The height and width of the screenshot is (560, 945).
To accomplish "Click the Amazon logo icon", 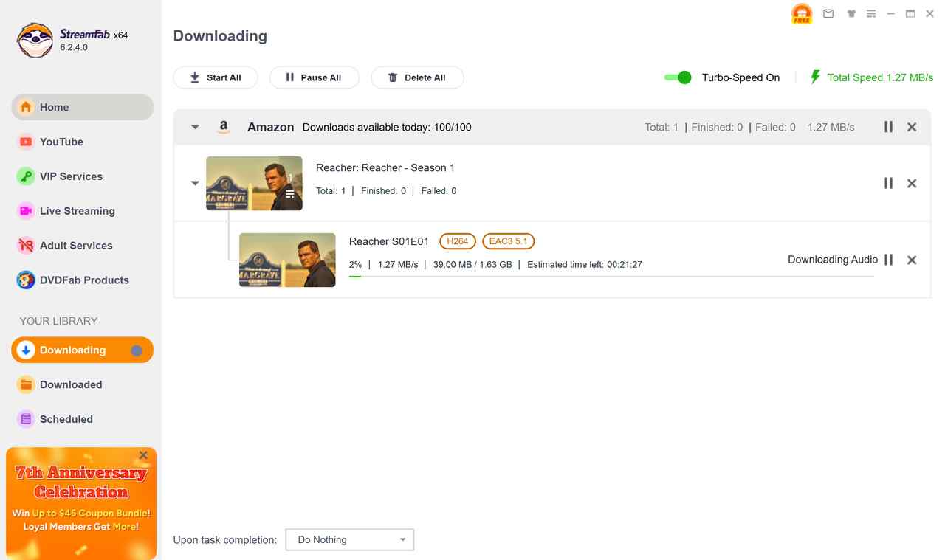I will (x=224, y=127).
